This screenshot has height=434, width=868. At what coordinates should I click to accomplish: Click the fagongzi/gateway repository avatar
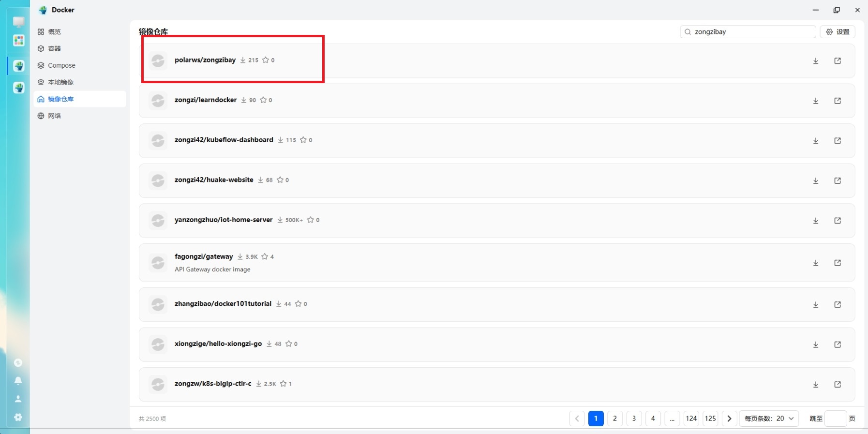coord(158,263)
